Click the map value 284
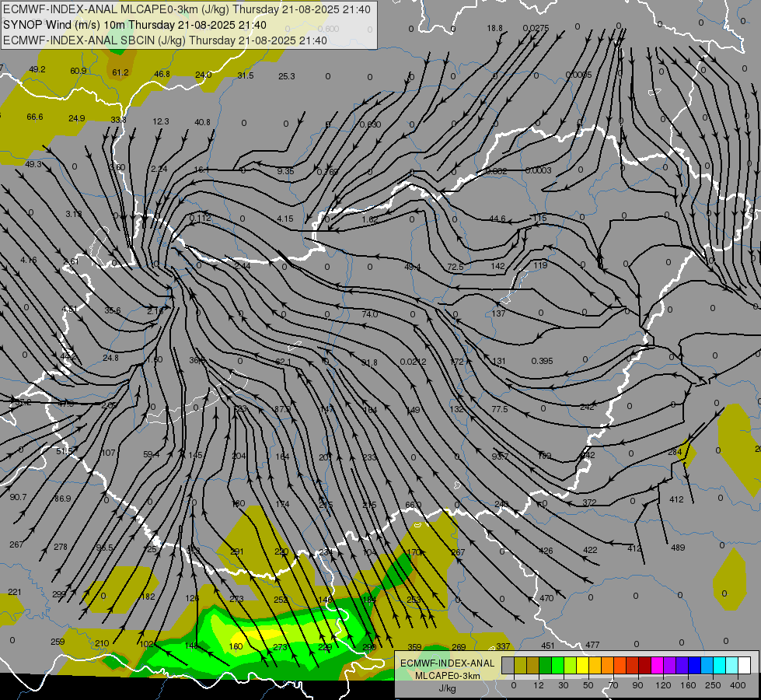Screen dimensions: 761x700 (675, 452)
